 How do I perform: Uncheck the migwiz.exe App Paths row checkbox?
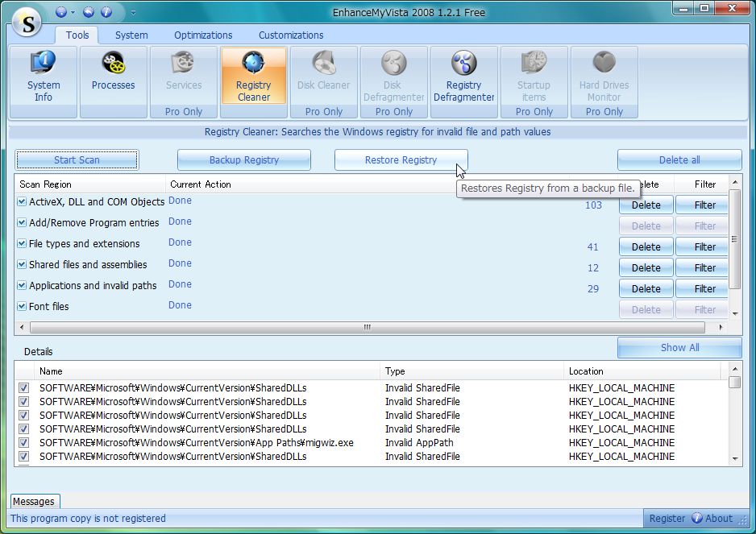(23, 442)
